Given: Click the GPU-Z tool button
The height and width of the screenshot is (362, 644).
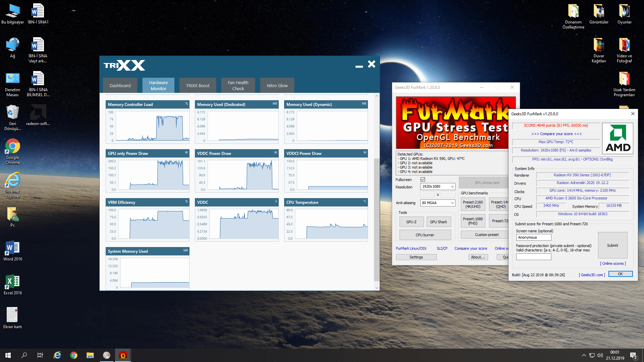Looking at the screenshot, I should (411, 222).
